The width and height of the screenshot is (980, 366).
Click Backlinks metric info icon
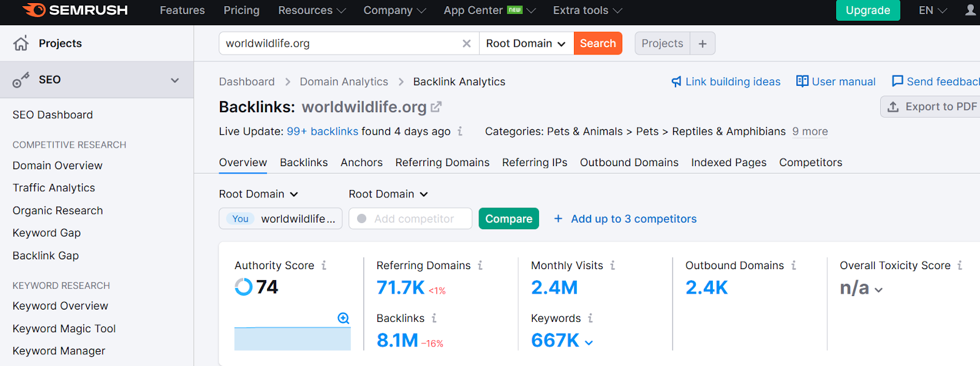(434, 318)
